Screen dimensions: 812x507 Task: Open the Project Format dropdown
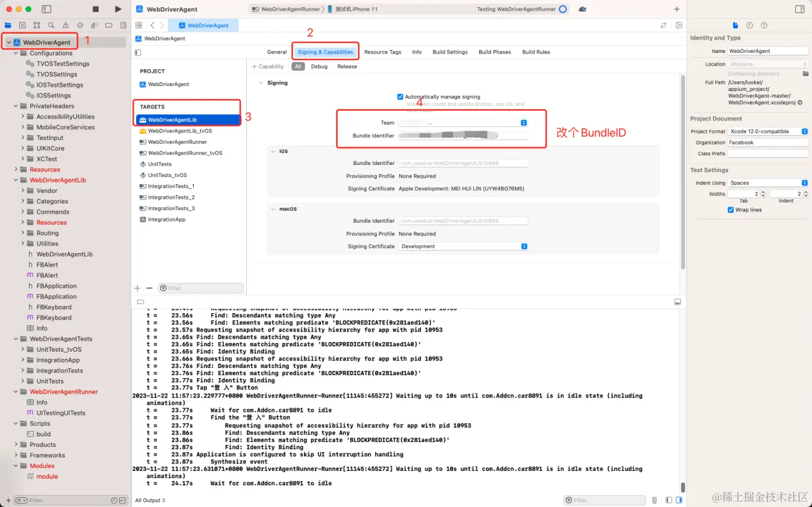(x=767, y=131)
